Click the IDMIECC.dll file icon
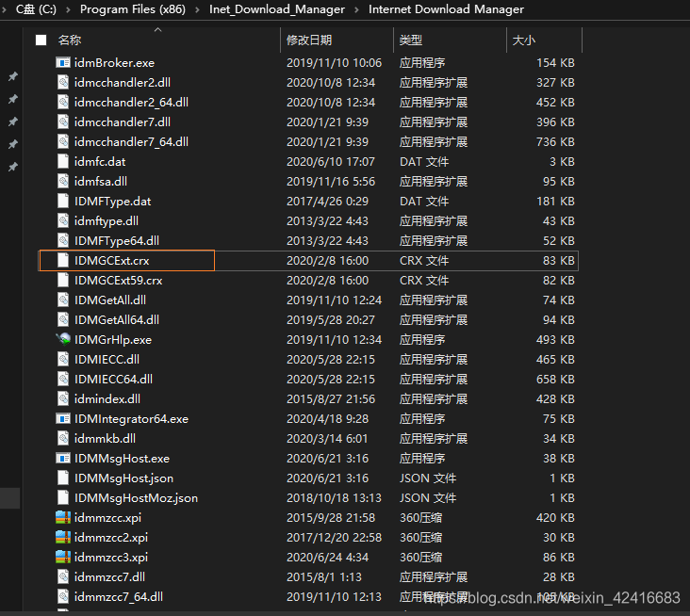Screen dimensions: 690x616 pos(63,360)
